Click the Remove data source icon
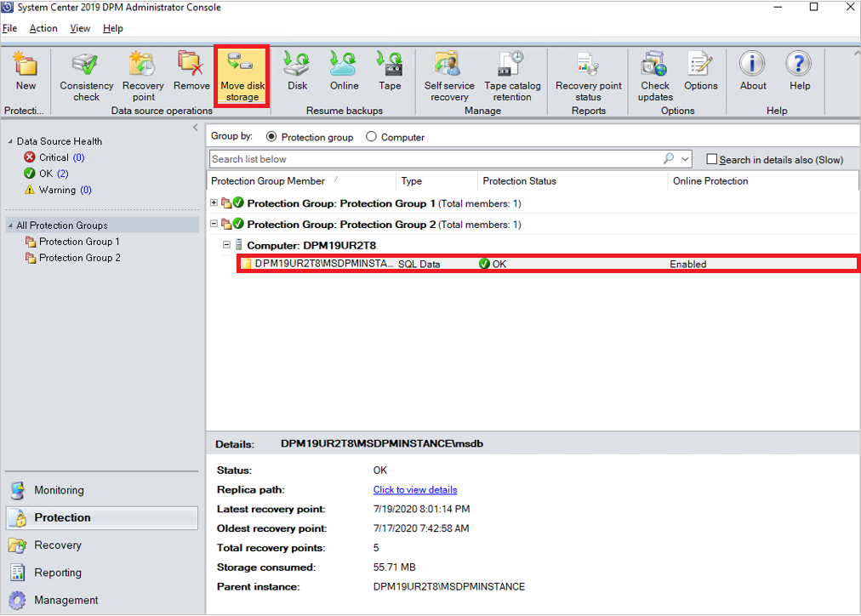The height and width of the screenshot is (616, 861). 191,71
